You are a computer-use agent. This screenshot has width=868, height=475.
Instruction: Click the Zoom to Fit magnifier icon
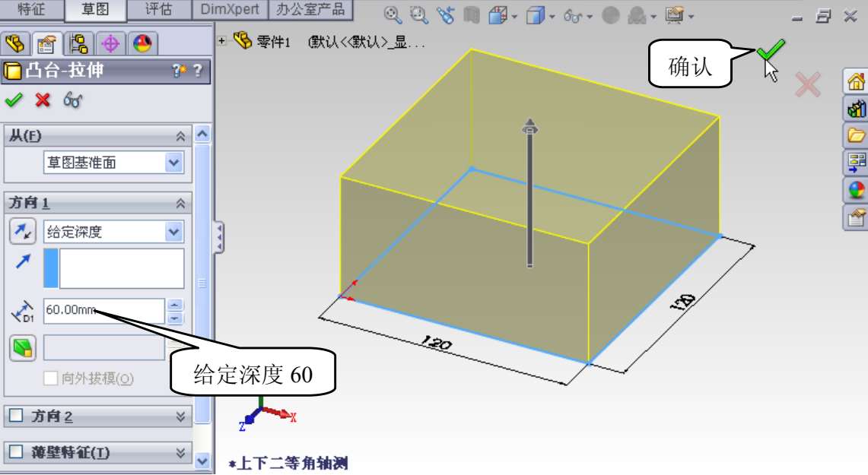(392, 14)
